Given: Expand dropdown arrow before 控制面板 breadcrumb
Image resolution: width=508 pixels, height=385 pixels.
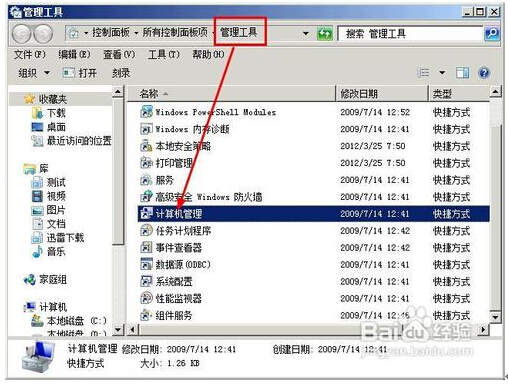Looking at the screenshot, I should click(86, 33).
